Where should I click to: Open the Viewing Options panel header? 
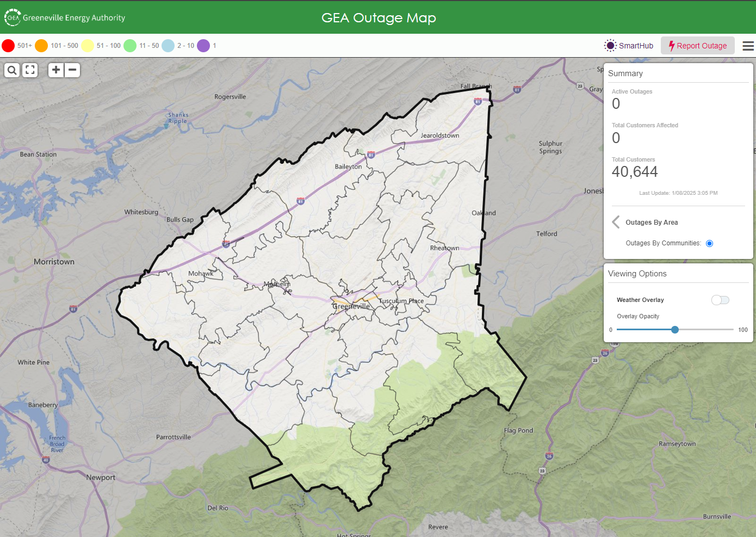[637, 273]
